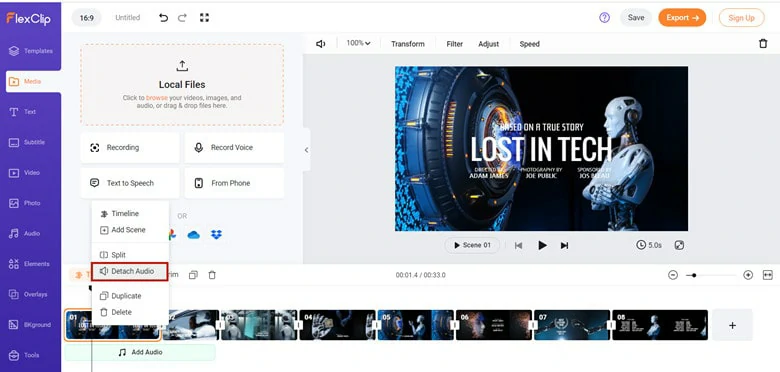The image size is (780, 372).
Task: Click the redo arrow icon
Action: [x=182, y=18]
